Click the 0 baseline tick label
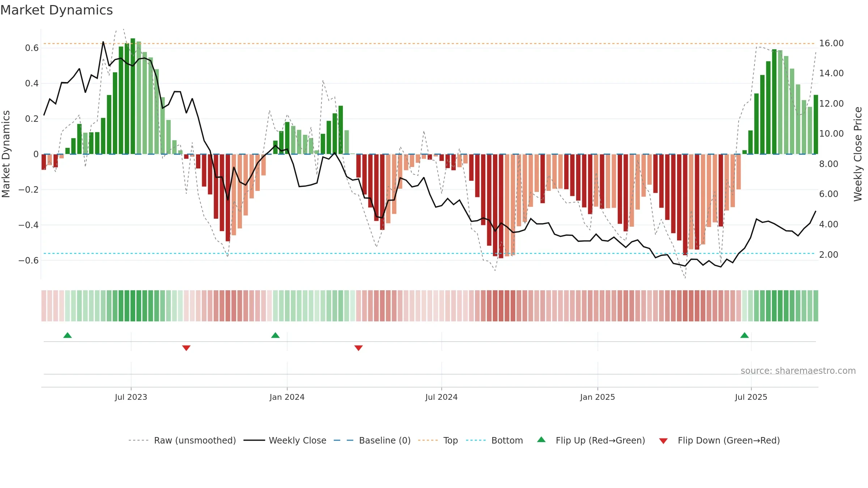The height and width of the screenshot is (488, 868). click(36, 154)
